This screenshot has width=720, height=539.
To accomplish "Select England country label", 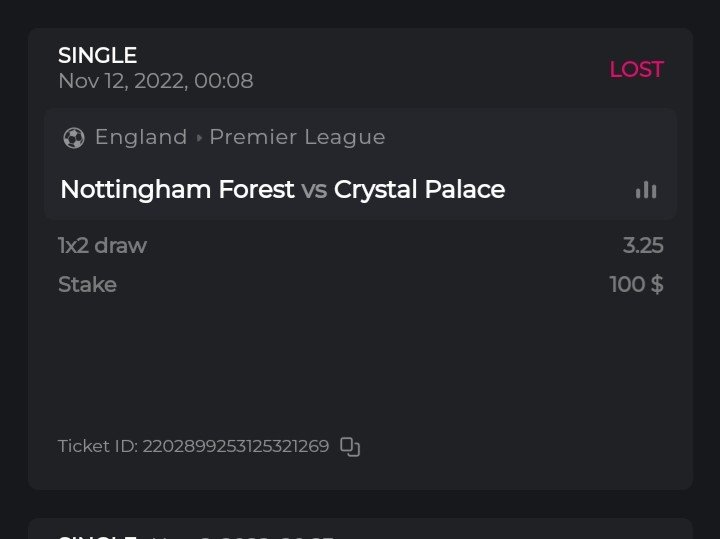I will point(141,137).
